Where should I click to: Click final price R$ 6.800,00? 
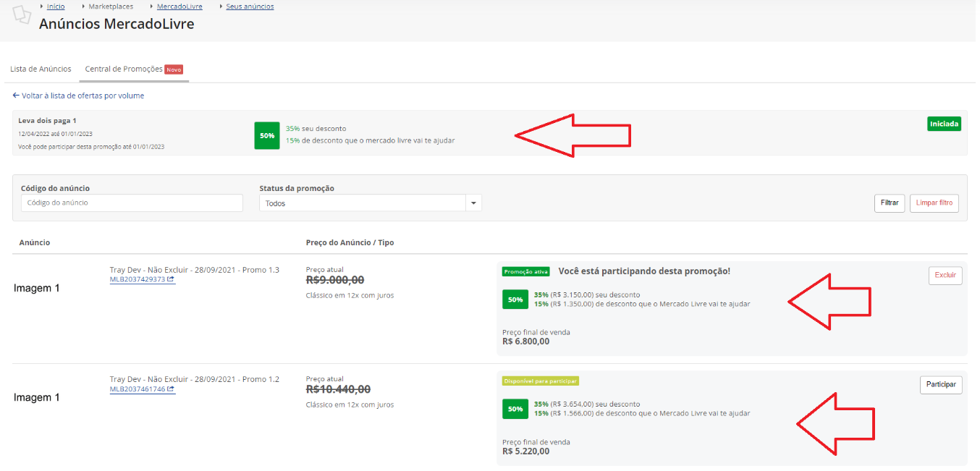[x=525, y=341]
